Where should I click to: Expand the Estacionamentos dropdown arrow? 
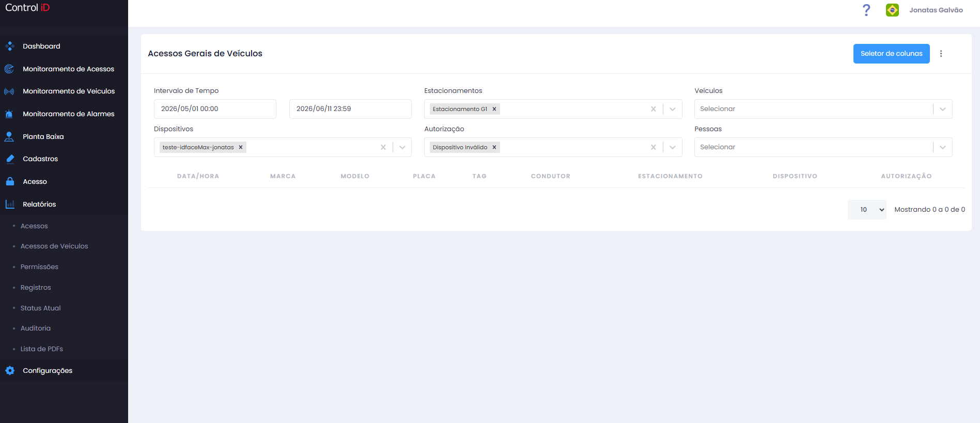coord(673,109)
